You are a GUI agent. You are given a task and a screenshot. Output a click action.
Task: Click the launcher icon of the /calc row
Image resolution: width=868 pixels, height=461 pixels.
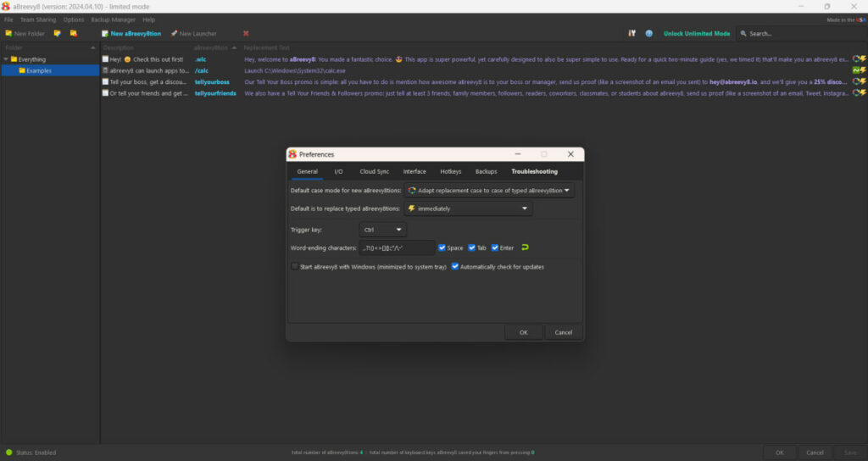[x=105, y=70]
